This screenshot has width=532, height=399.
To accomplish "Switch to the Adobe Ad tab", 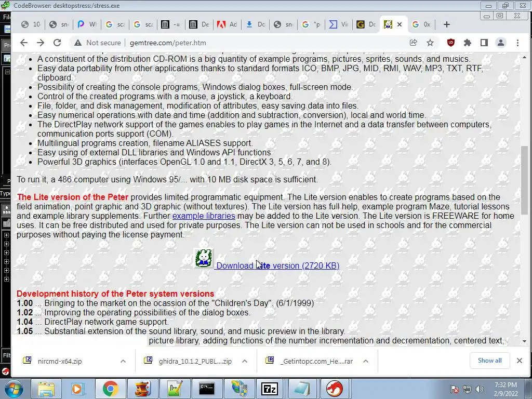I will 228,24.
